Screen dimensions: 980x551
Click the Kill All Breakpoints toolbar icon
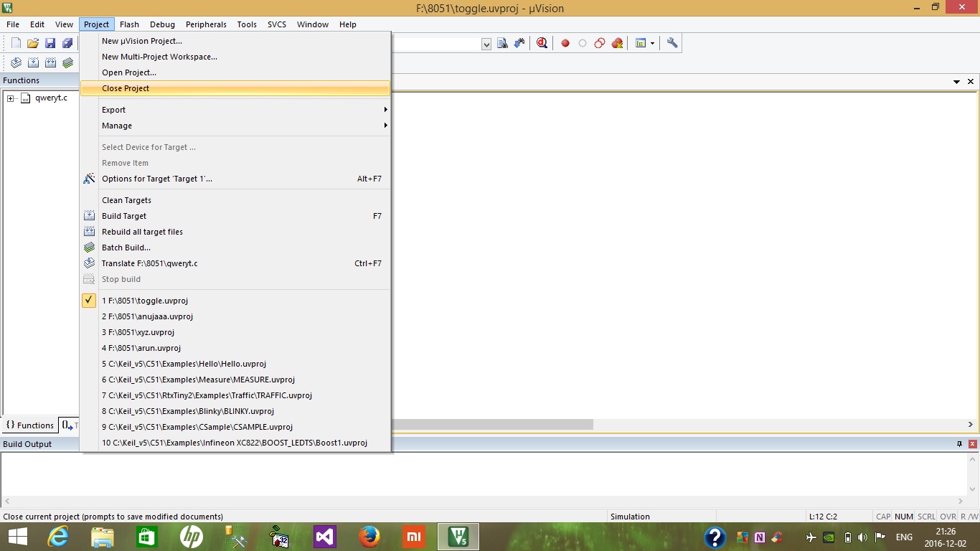(x=617, y=43)
